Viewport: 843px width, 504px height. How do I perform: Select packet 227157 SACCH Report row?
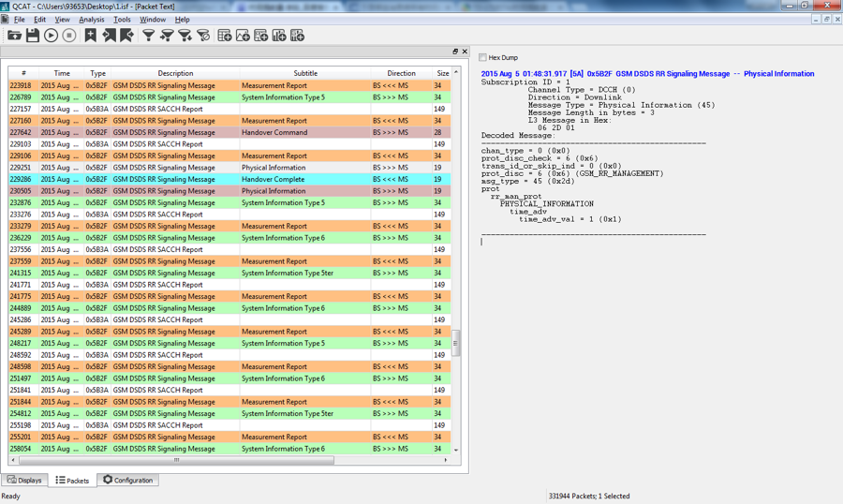229,109
